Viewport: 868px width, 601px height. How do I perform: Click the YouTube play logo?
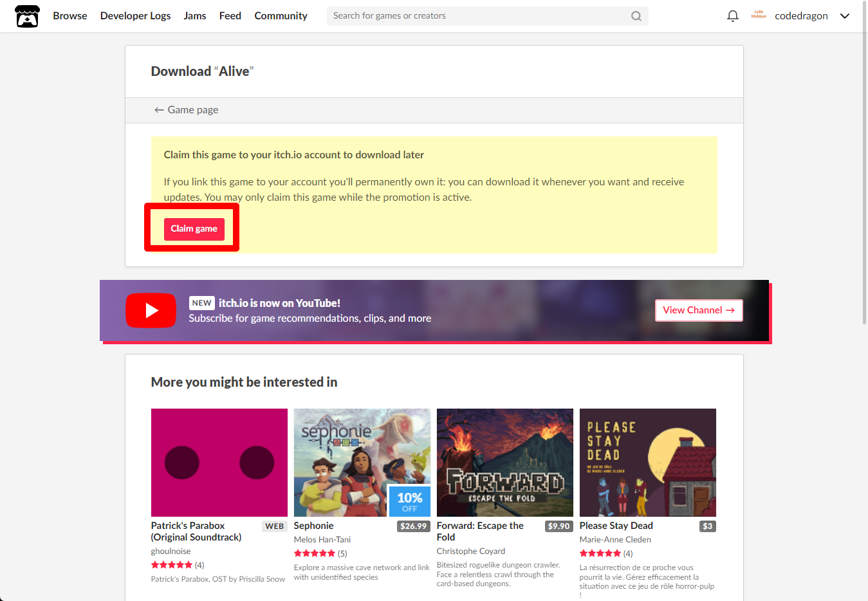tap(151, 310)
